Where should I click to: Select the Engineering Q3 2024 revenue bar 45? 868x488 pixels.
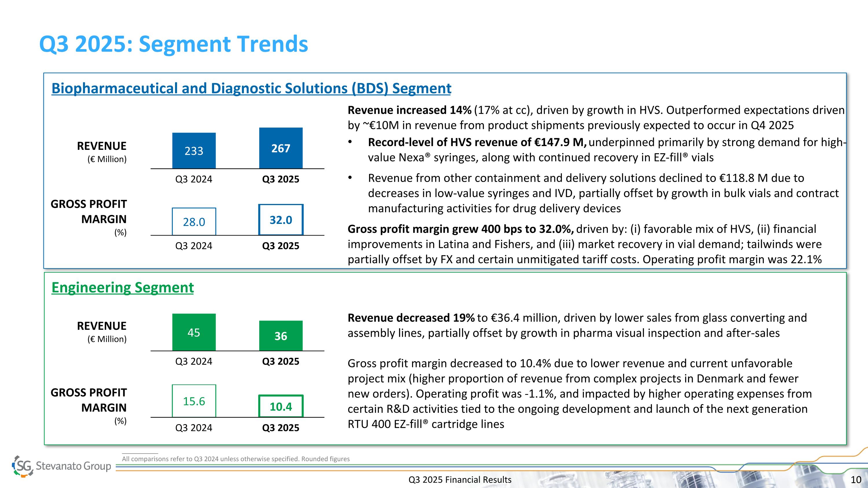click(194, 332)
